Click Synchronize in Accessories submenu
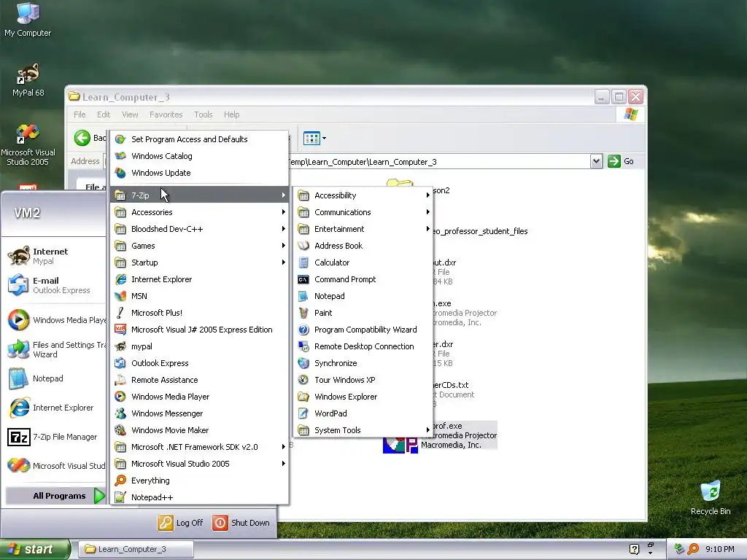Image resolution: width=747 pixels, height=560 pixels. click(363, 363)
